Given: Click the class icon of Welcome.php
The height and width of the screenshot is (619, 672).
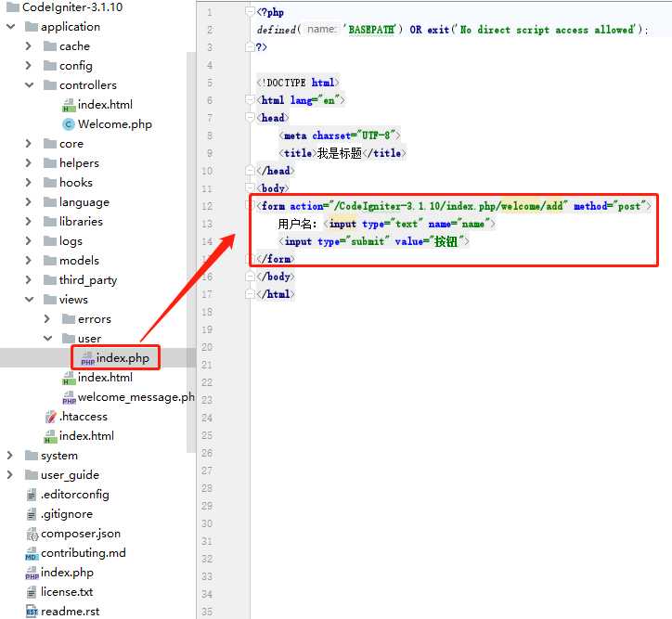Looking at the screenshot, I should 69,124.
